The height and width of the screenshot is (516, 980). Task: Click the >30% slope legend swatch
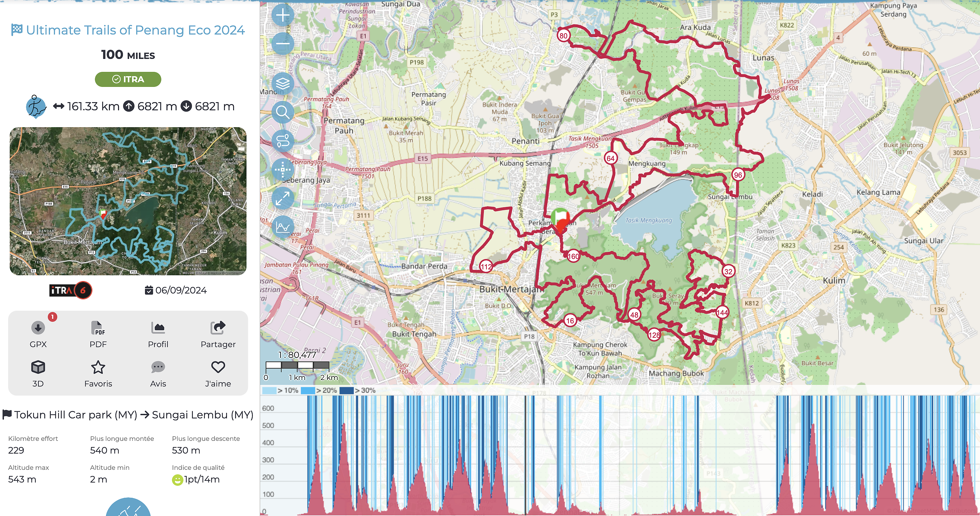coord(347,390)
